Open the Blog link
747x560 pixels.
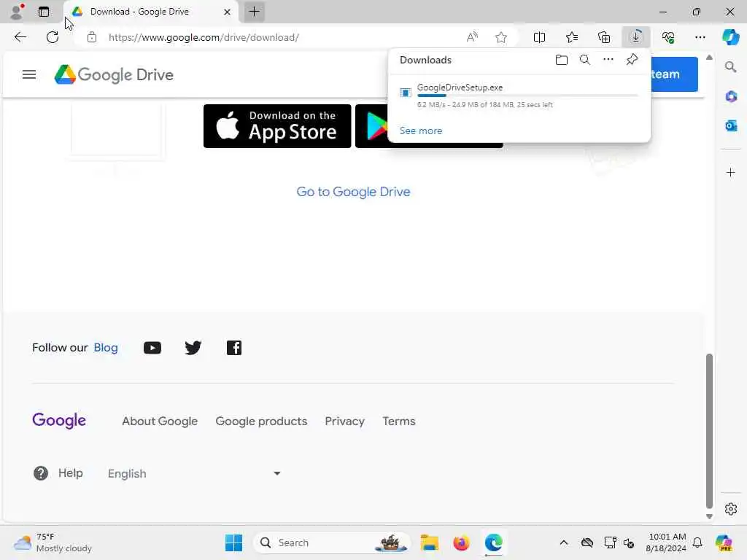click(x=106, y=348)
